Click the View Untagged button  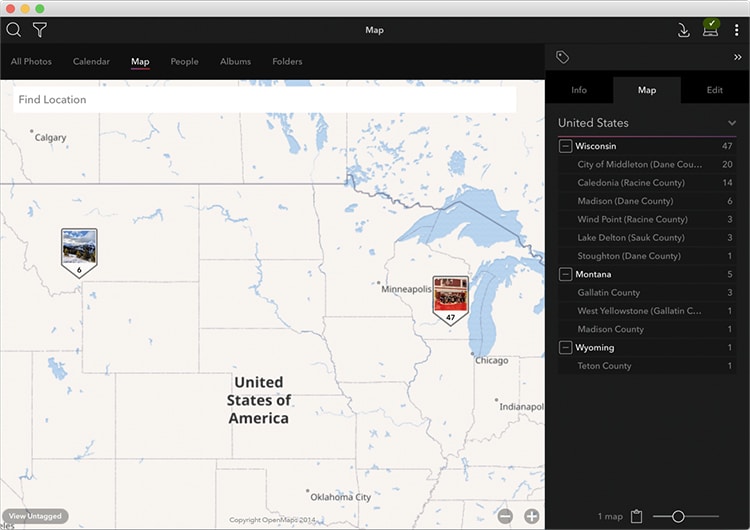35,516
